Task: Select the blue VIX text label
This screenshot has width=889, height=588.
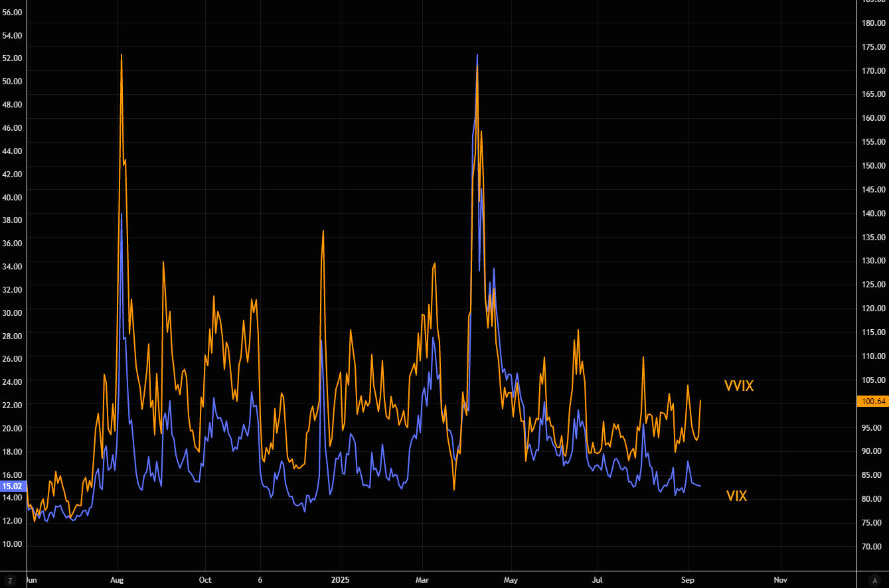Action: (x=736, y=496)
